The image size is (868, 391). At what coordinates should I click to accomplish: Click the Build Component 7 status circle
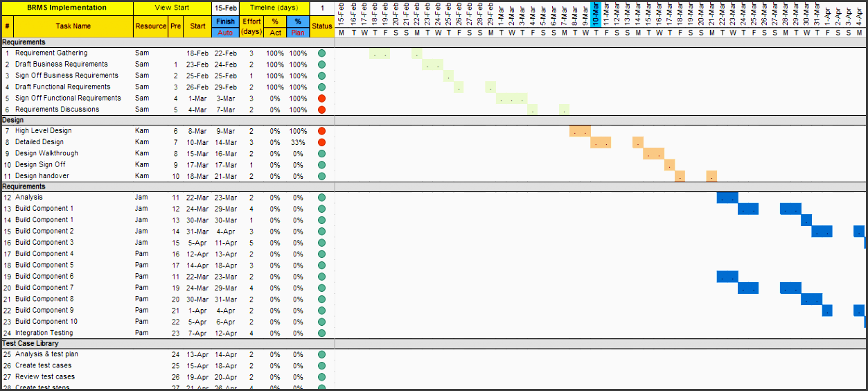(321, 288)
